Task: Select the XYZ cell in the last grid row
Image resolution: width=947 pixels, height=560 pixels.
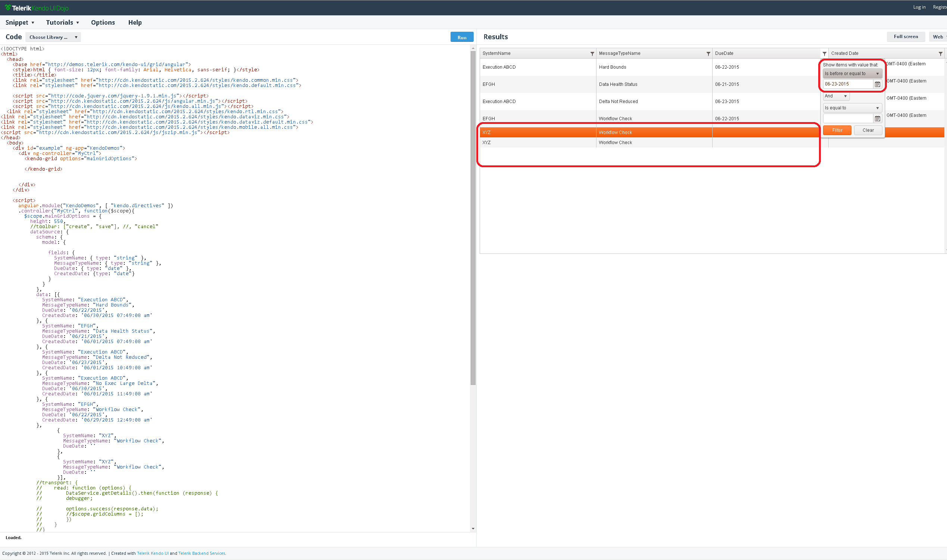Action: tap(538, 143)
